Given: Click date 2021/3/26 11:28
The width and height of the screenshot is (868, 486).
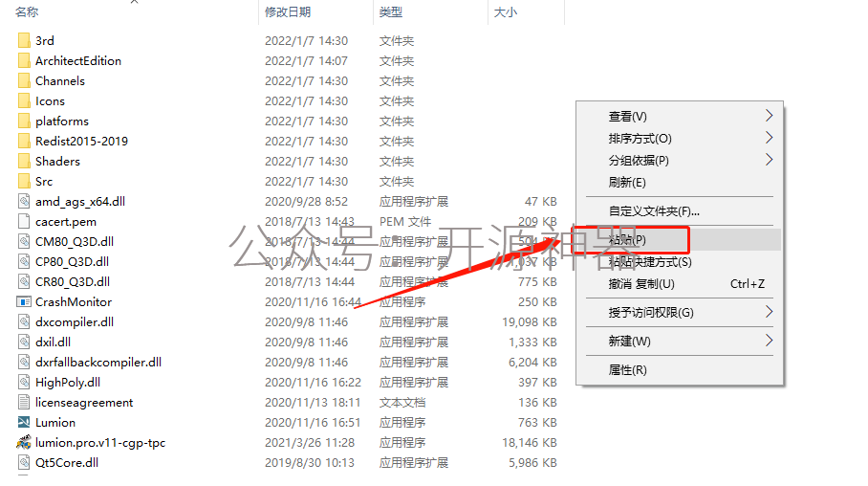Looking at the screenshot, I should (310, 443).
